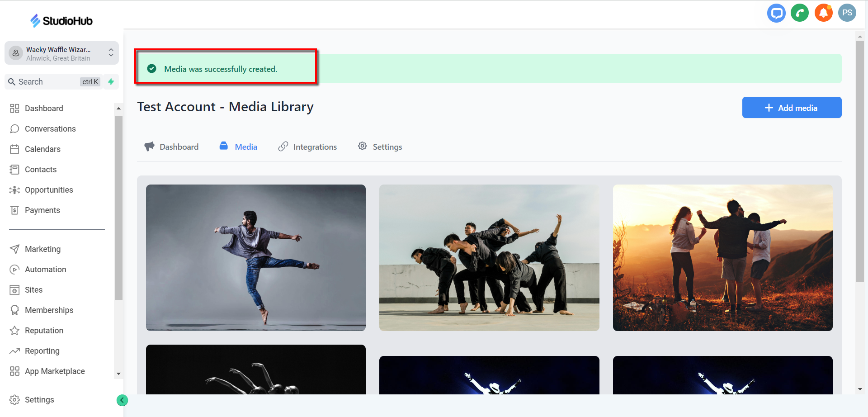This screenshot has width=868, height=417.
Task: Click the Search input field
Action: tap(54, 82)
